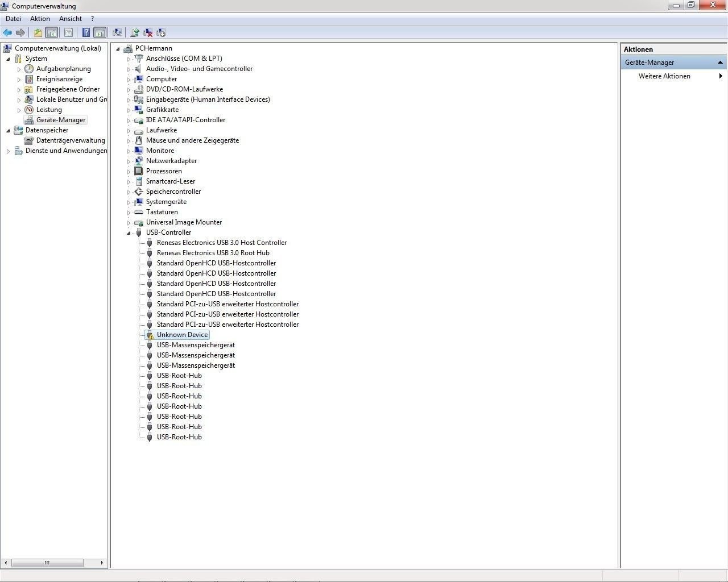
Task: Click the back arrow toolbar button
Action: click(x=7, y=33)
